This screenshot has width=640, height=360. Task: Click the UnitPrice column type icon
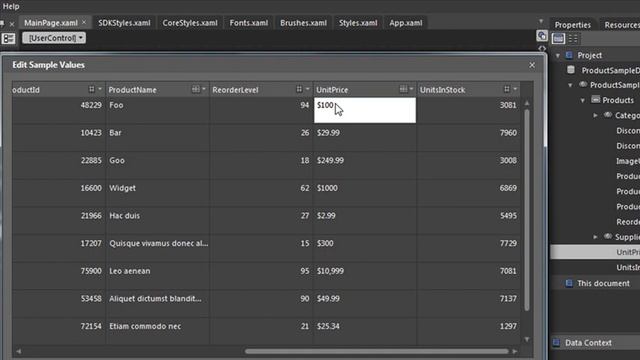[x=403, y=89]
